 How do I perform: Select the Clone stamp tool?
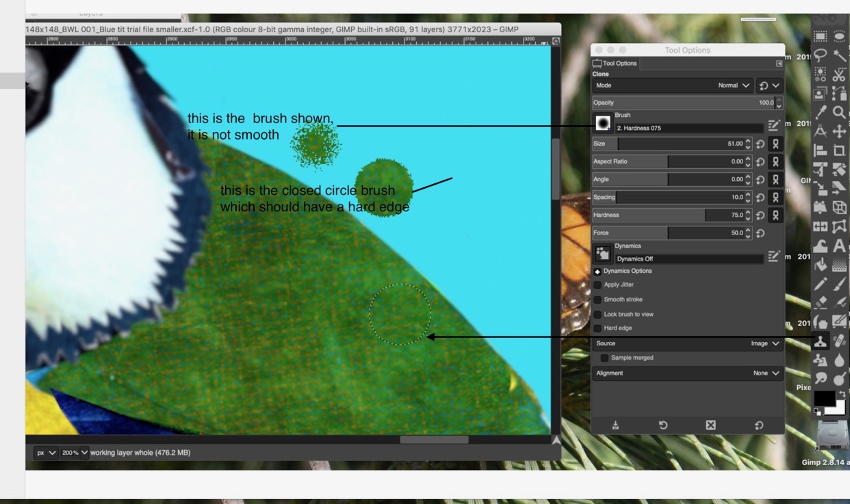(820, 341)
